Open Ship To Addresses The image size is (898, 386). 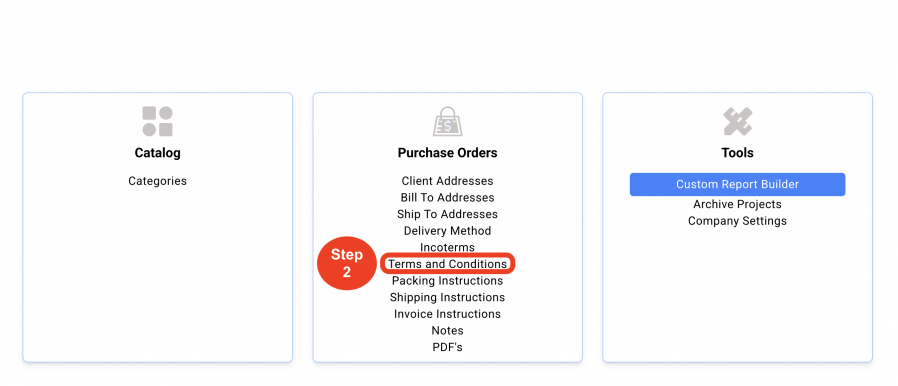click(447, 214)
